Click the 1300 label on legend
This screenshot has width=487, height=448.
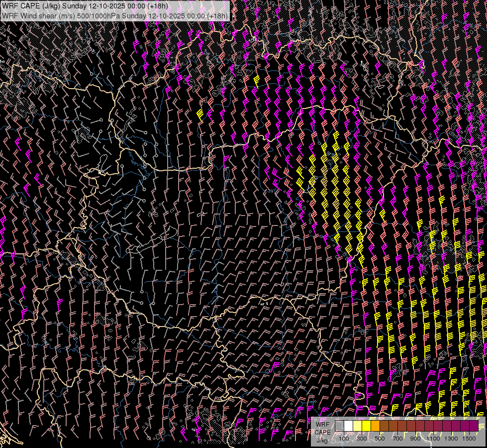(x=451, y=439)
